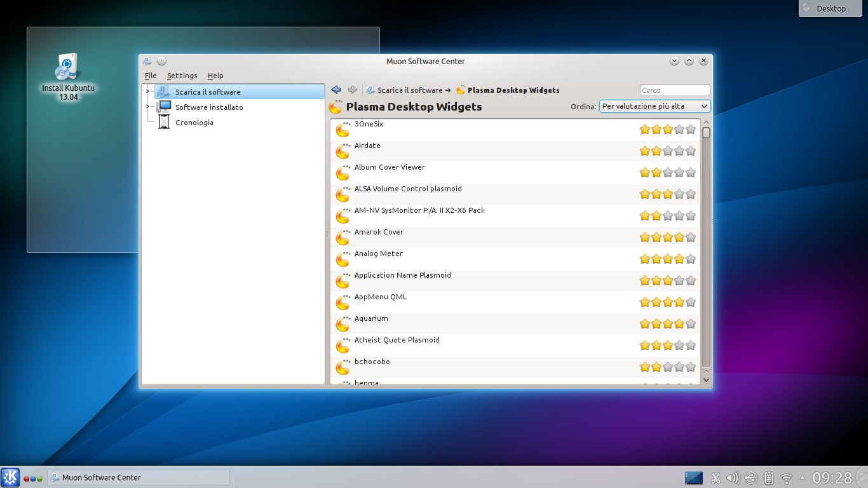Expand the Software installato tree node
This screenshot has width=868, height=488.
(147, 106)
